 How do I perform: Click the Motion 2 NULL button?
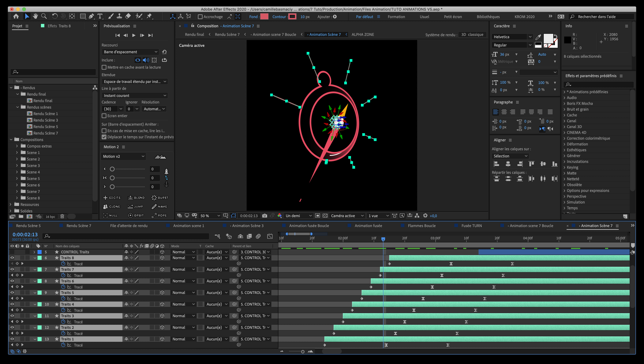click(x=110, y=215)
